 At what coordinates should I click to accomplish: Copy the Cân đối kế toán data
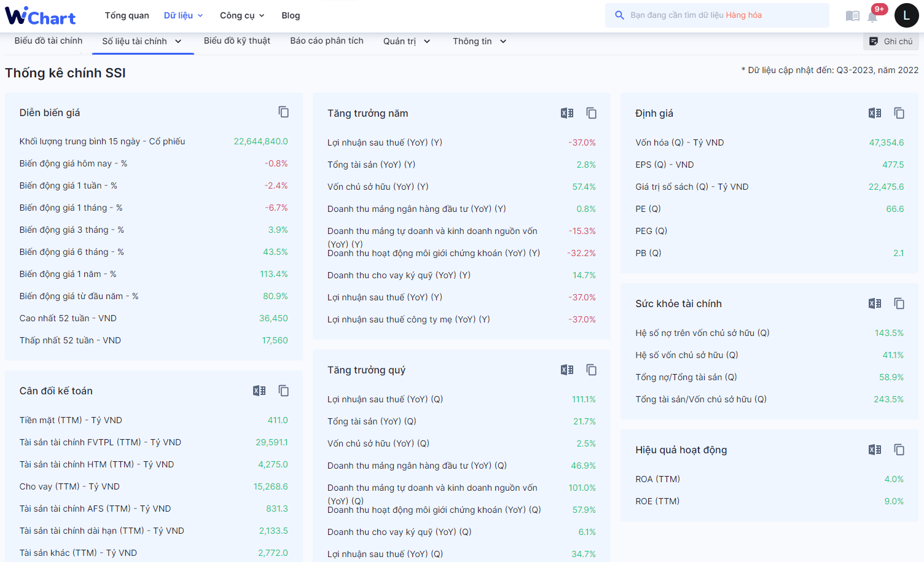tap(283, 391)
